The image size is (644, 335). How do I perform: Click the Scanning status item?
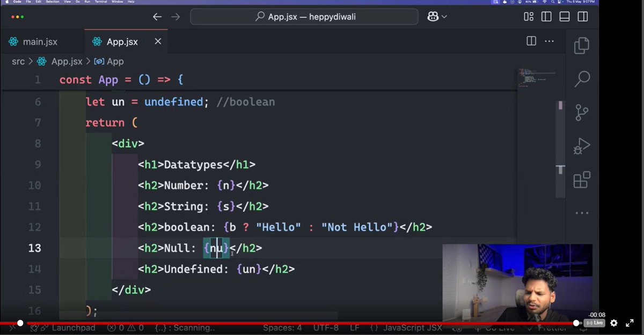point(185,327)
